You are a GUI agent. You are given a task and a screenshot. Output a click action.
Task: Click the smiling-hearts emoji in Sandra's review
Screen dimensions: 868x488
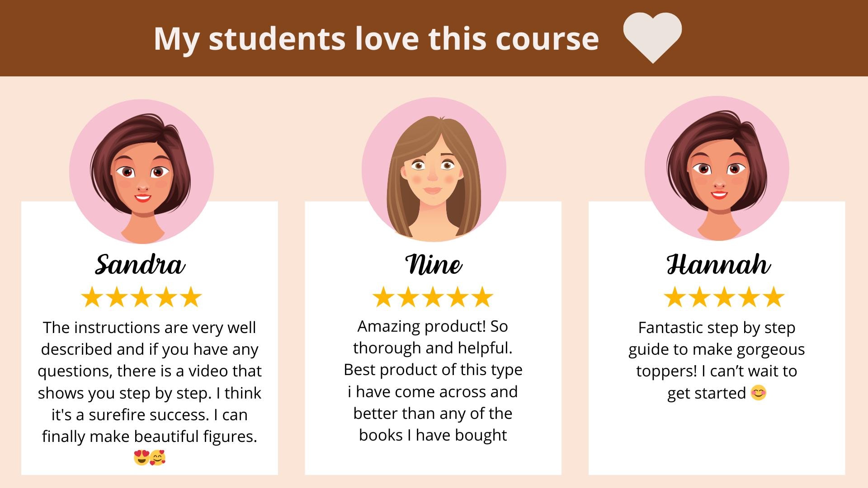[x=157, y=458]
